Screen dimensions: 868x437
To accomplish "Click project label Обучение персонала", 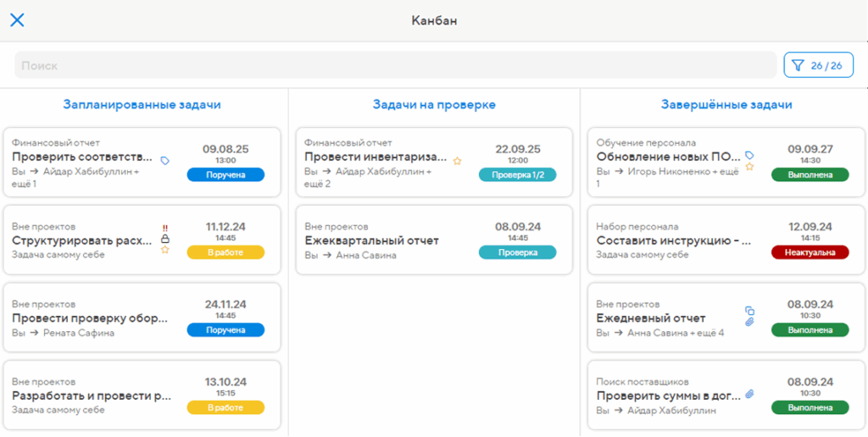I will point(646,143).
